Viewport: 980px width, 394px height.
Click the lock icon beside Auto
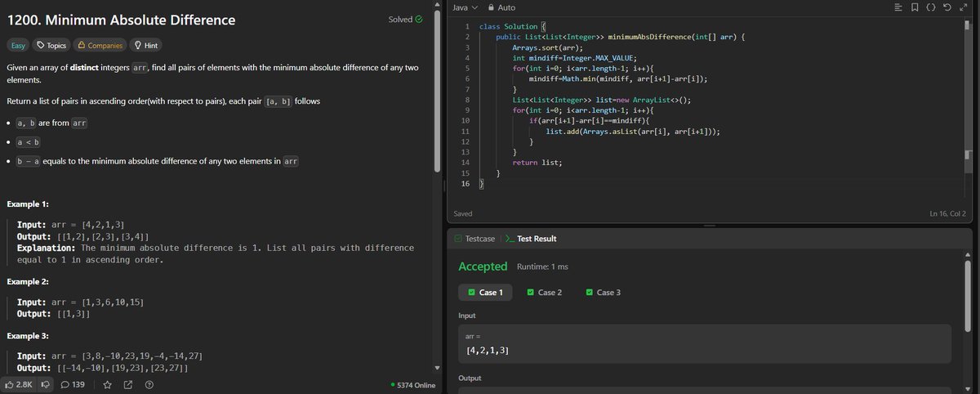[x=491, y=7]
